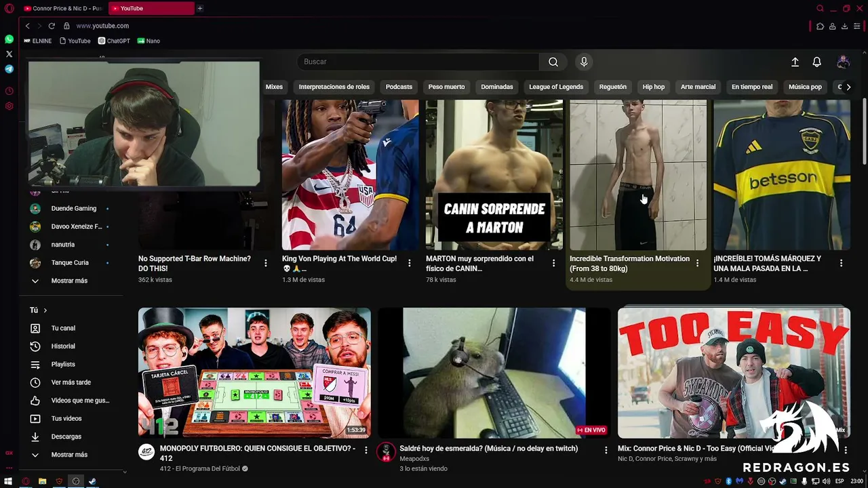Open options for MARTON video
868x488 pixels.
coord(553,263)
